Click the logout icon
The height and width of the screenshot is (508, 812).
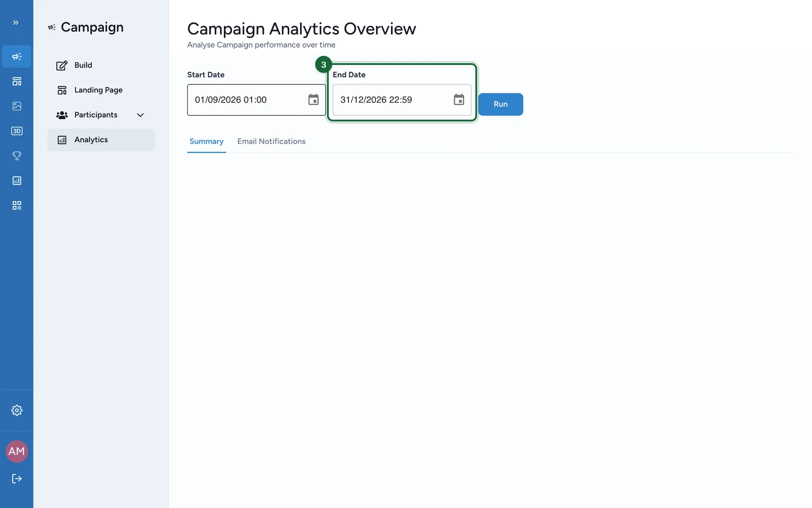[x=17, y=479]
